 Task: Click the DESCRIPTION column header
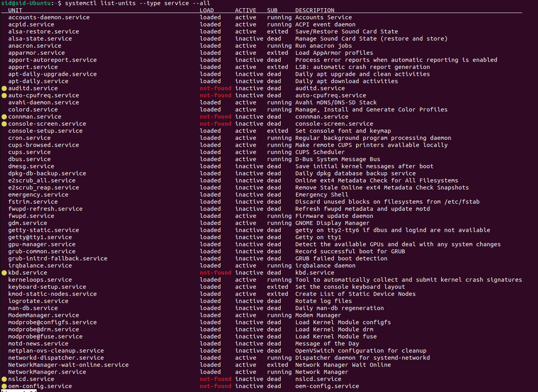pyautogui.click(x=315, y=10)
